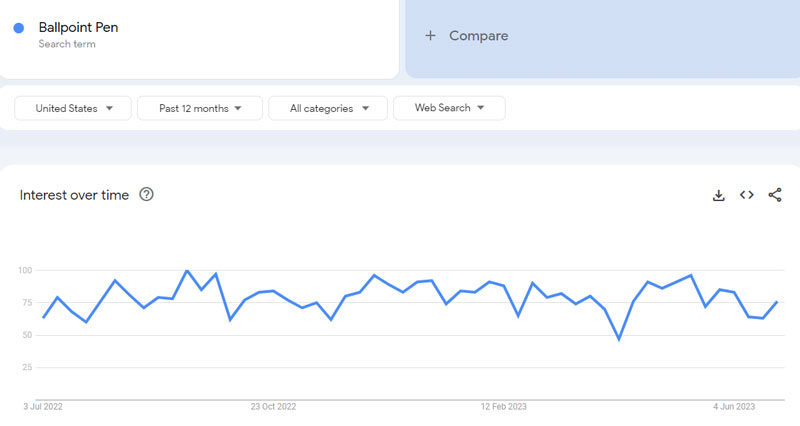Image resolution: width=800 pixels, height=426 pixels.
Task: Click the lowest dip on the trend line
Action: click(x=619, y=339)
